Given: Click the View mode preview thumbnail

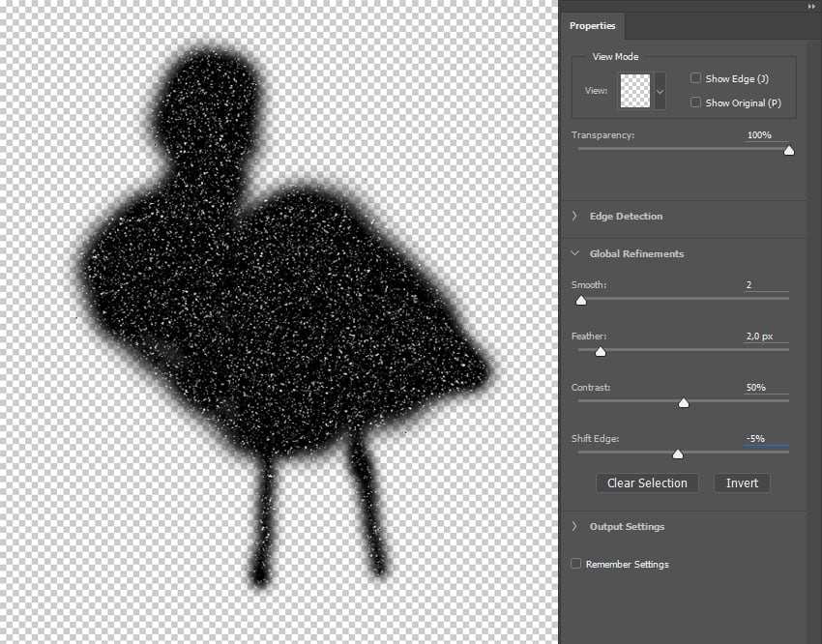Looking at the screenshot, I should [x=635, y=91].
